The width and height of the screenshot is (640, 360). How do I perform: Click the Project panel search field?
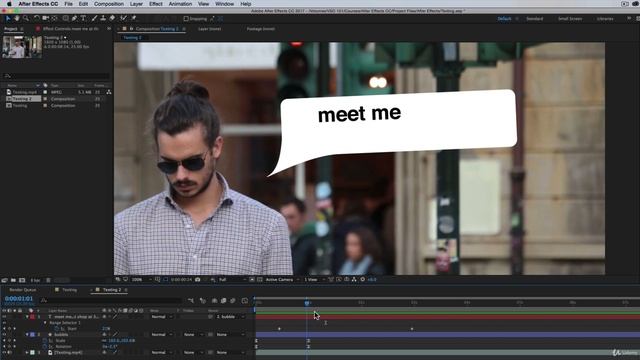pyautogui.click(x=56, y=76)
